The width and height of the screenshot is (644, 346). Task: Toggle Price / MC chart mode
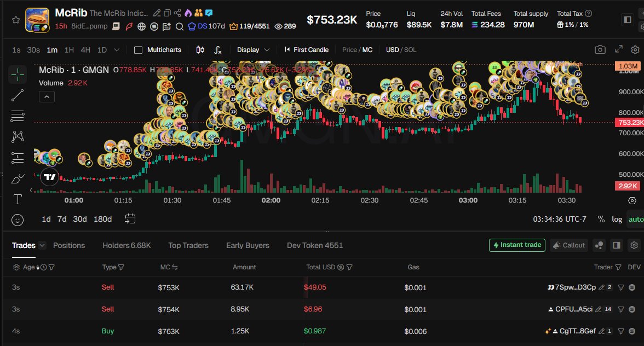pyautogui.click(x=357, y=50)
